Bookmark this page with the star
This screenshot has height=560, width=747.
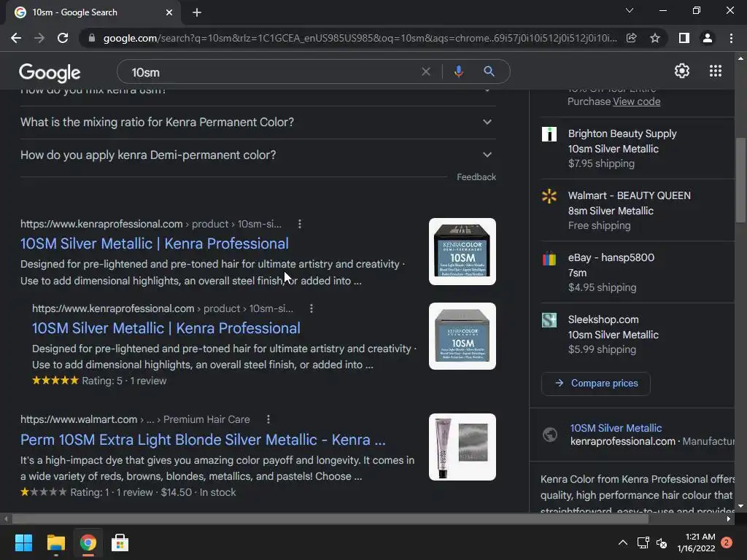(x=655, y=38)
